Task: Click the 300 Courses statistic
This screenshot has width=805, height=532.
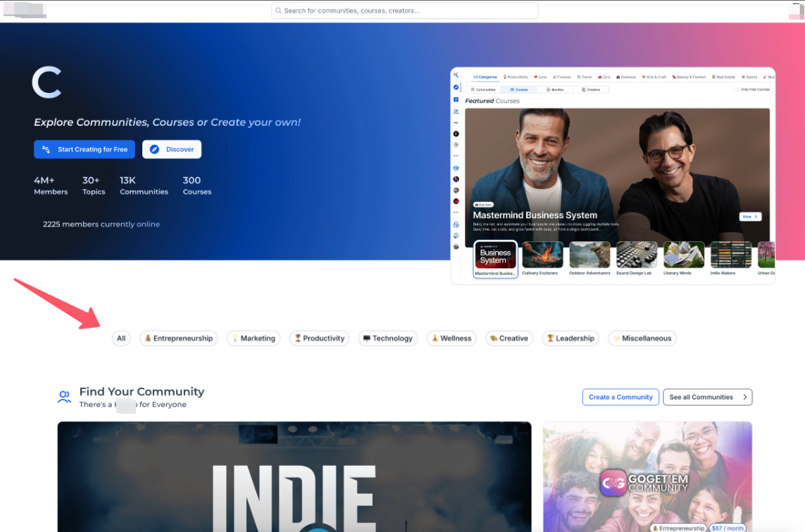Action: [x=197, y=185]
